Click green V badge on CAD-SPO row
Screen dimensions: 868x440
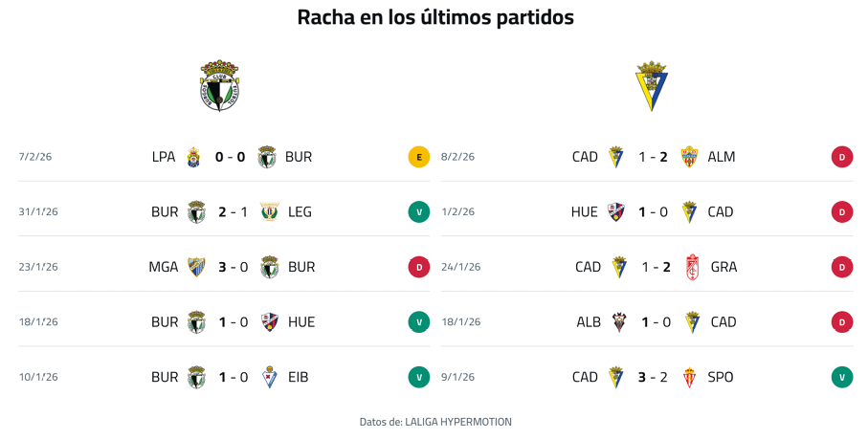842,377
